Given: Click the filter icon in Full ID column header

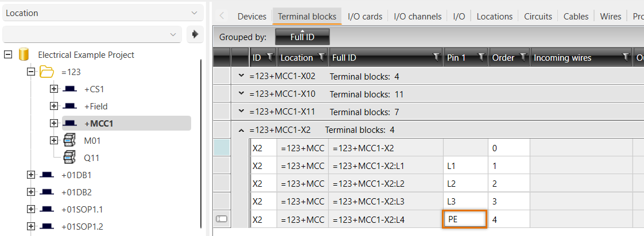Looking at the screenshot, I should (436, 57).
